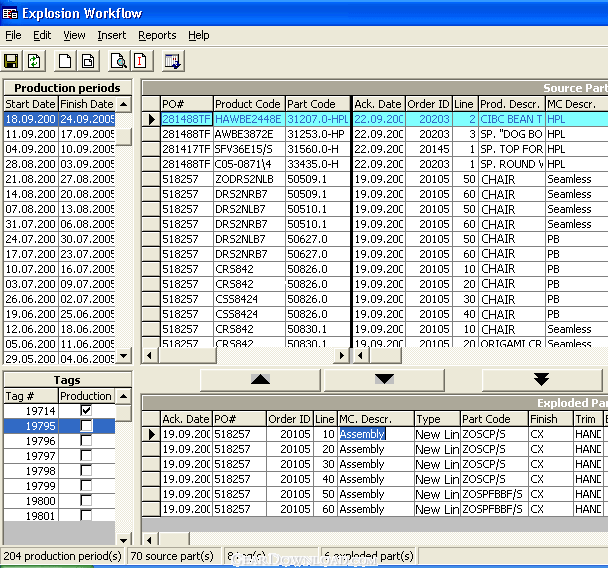
Task: Click the Refresh green arrows document icon
Action: click(x=34, y=61)
